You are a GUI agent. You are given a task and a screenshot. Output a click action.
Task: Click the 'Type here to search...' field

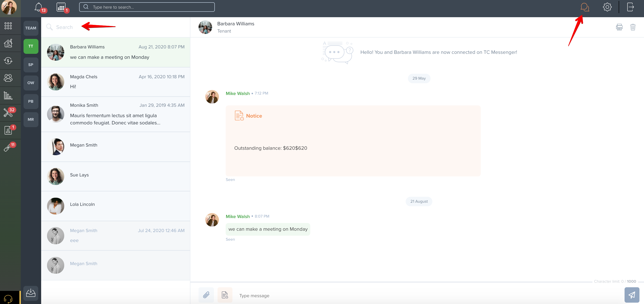pyautogui.click(x=147, y=7)
